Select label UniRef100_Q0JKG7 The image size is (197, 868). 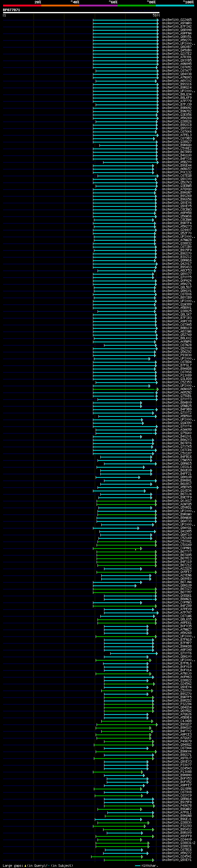tap(177, 501)
